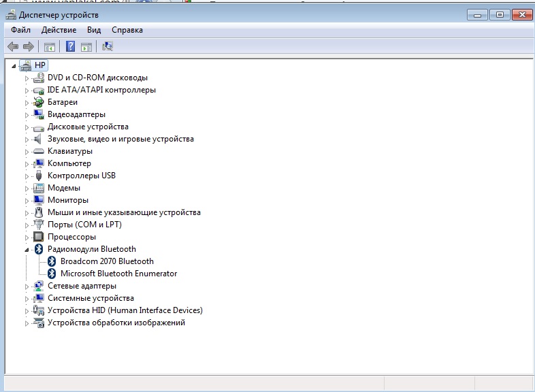Expand the Видеоадаптеры category
Screen dimensions: 535x392
coord(27,114)
